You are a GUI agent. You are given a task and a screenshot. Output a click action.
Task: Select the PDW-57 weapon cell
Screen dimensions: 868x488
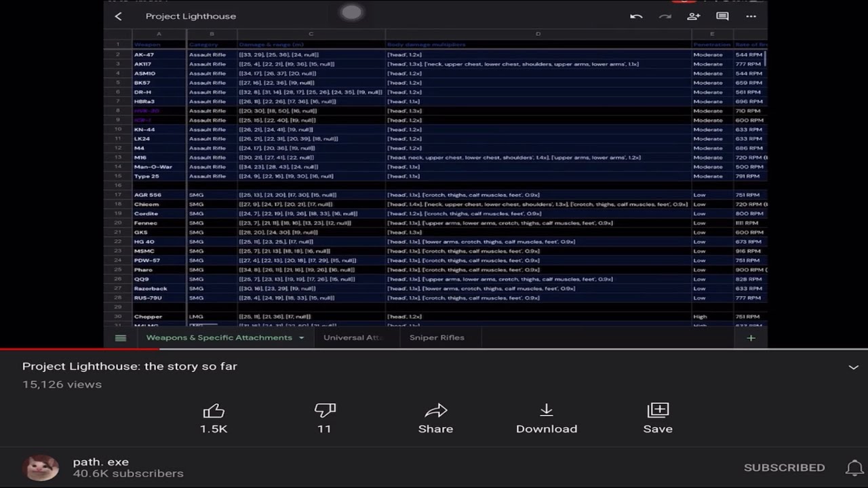click(x=159, y=260)
